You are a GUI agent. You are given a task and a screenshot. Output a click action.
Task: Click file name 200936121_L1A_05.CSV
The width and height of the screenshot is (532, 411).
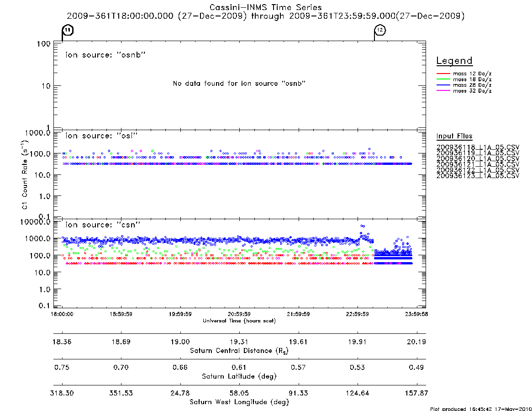click(478, 164)
